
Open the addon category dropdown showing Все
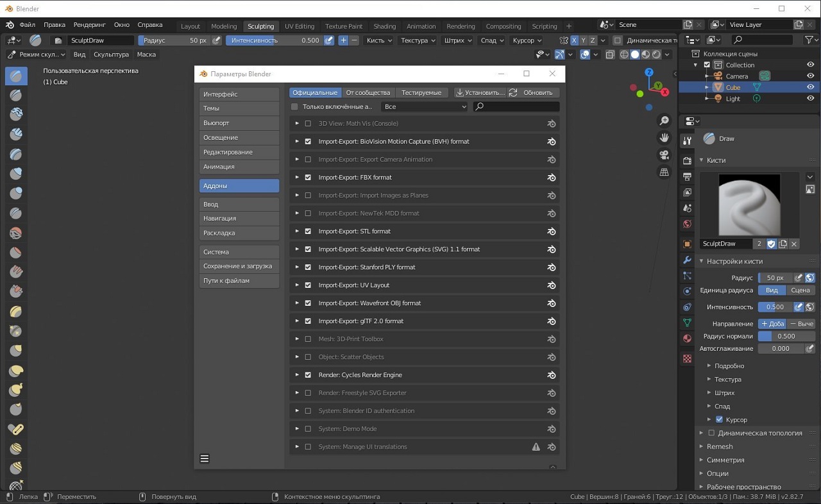[424, 107]
